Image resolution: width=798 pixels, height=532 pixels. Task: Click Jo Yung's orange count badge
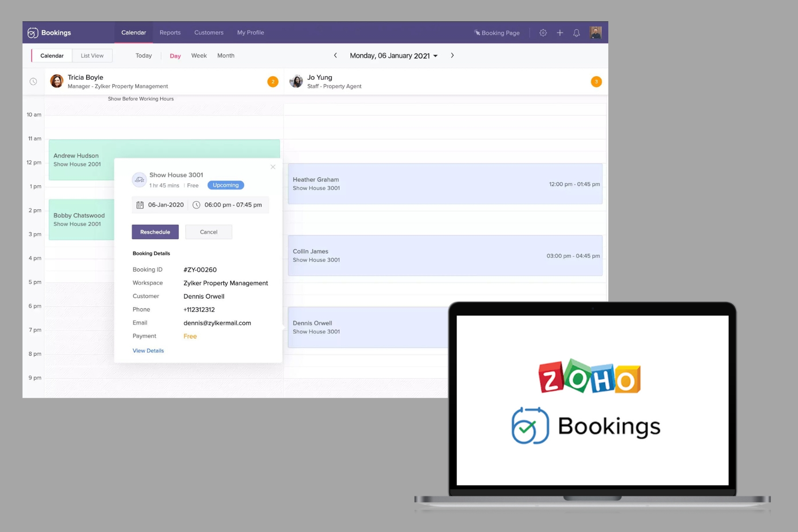click(596, 82)
